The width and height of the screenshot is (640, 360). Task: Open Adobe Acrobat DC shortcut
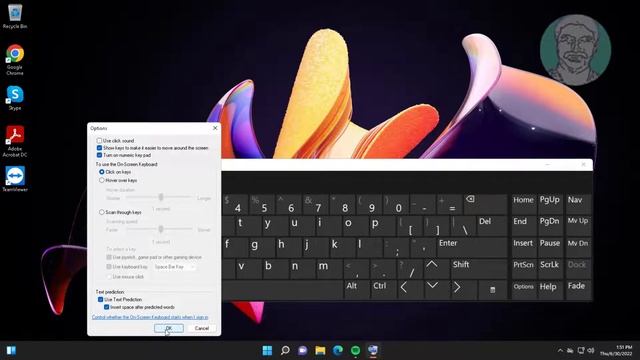(x=15, y=141)
